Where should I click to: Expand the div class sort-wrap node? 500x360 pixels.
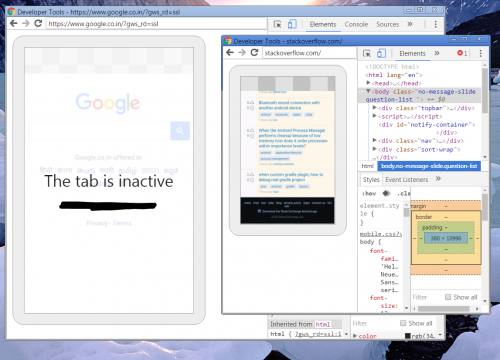(375, 149)
